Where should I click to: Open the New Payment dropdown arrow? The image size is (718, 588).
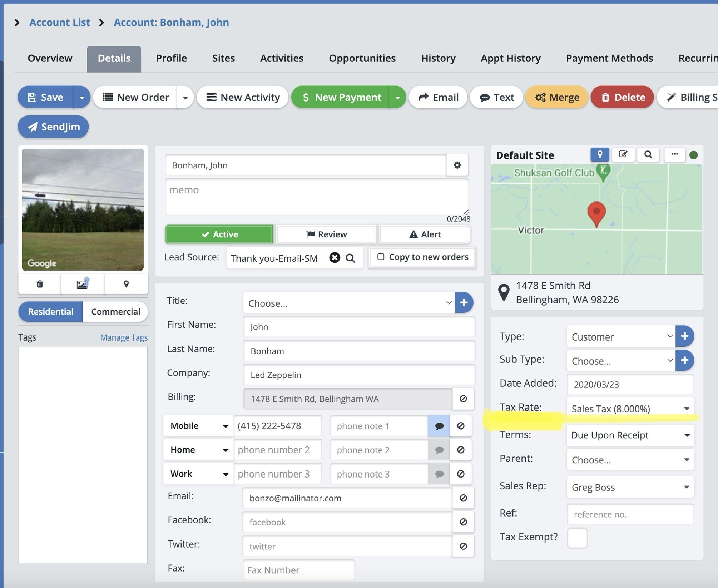(397, 97)
